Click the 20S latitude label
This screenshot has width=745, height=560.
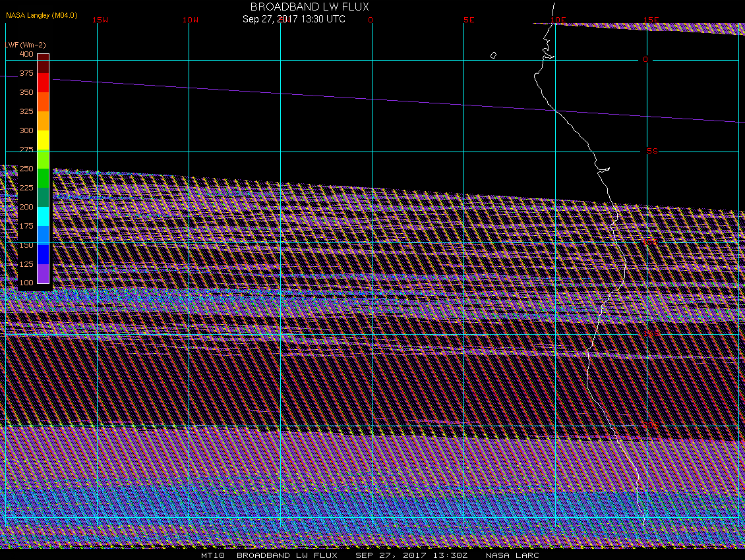tap(651, 425)
